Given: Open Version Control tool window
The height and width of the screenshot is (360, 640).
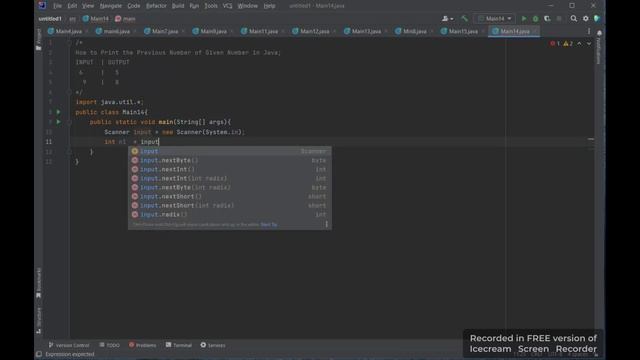Looking at the screenshot, I should pos(69,345).
